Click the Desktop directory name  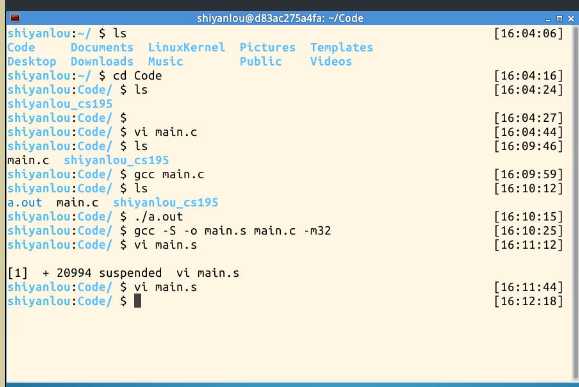tap(32, 61)
